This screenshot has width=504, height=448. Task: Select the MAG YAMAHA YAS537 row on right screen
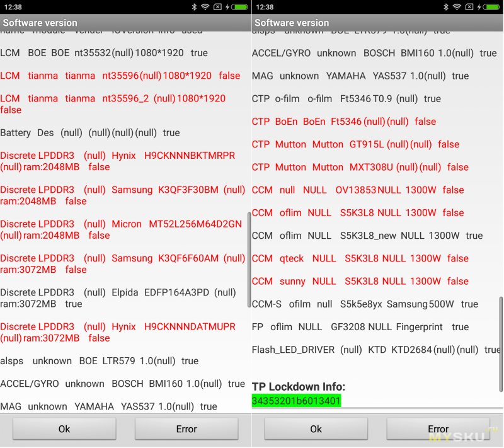pyautogui.click(x=360, y=76)
